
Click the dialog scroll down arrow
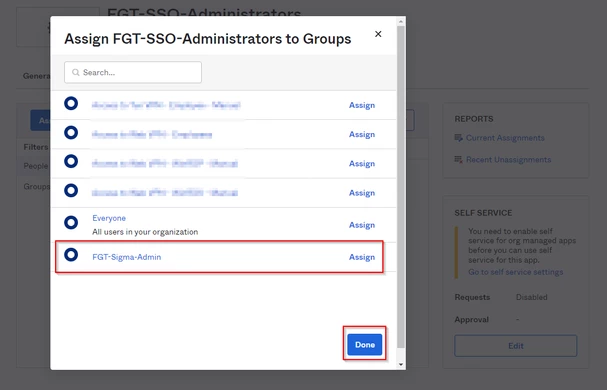pyautogui.click(x=401, y=364)
